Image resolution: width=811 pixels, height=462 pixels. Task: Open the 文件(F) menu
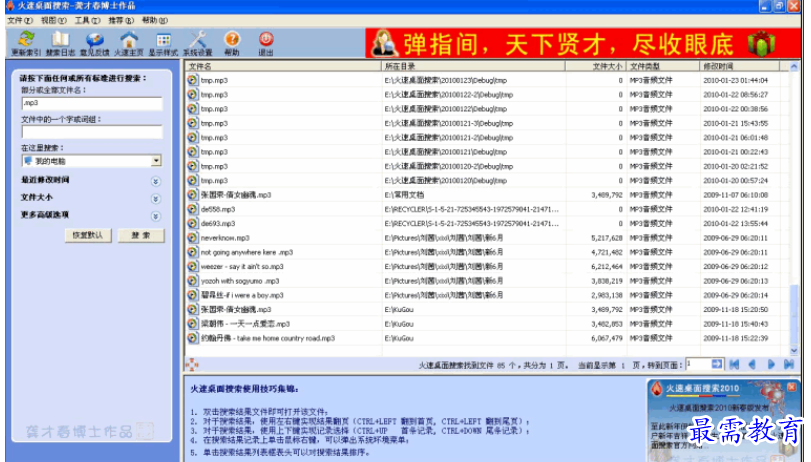[20, 20]
